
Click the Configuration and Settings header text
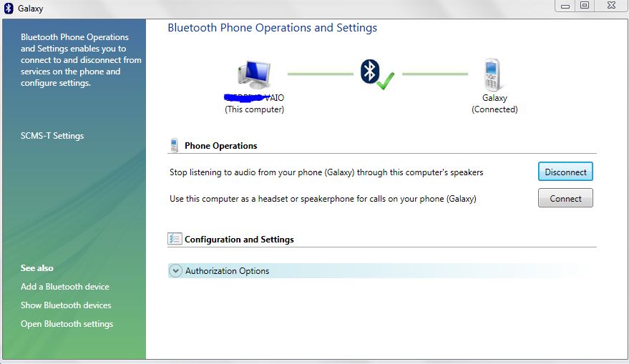point(239,240)
